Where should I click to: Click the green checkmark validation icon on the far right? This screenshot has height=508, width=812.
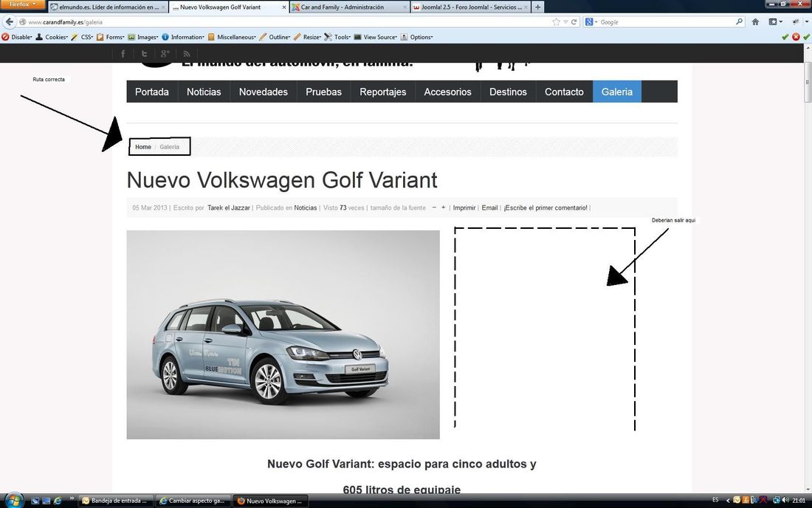click(806, 37)
